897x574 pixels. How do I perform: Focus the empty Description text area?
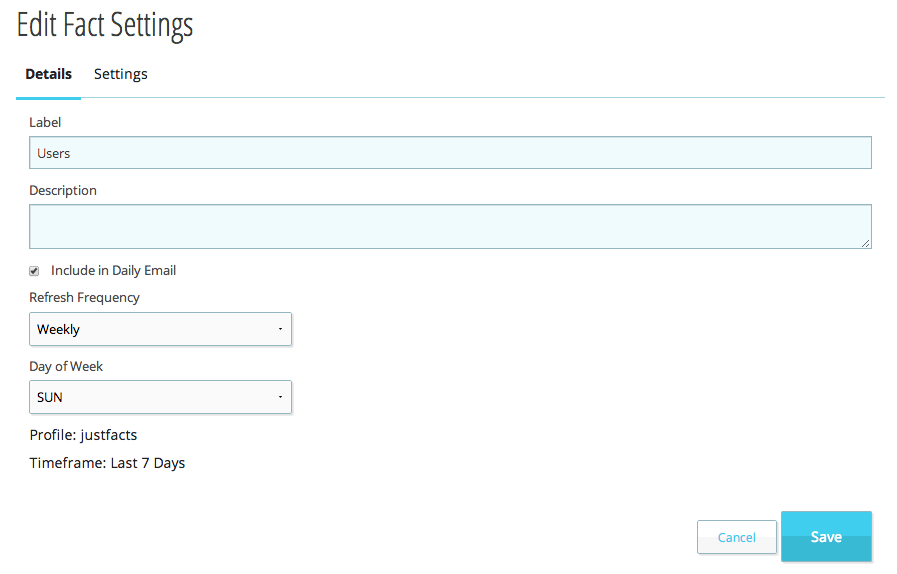[x=450, y=226]
